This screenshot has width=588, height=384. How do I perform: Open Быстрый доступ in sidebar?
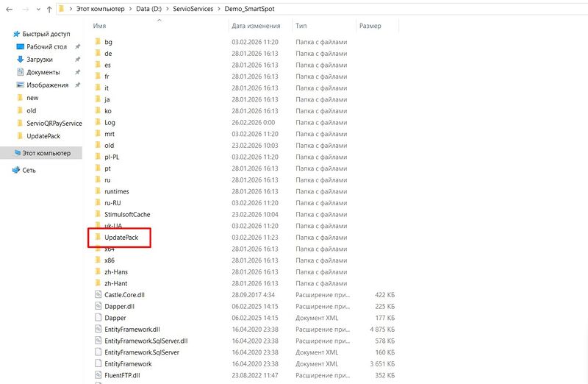tap(46, 34)
